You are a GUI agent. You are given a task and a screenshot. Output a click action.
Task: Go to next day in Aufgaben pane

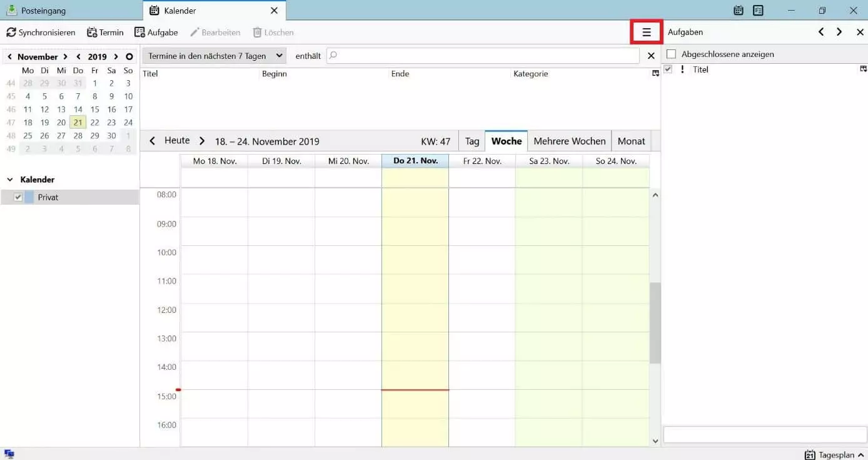839,32
